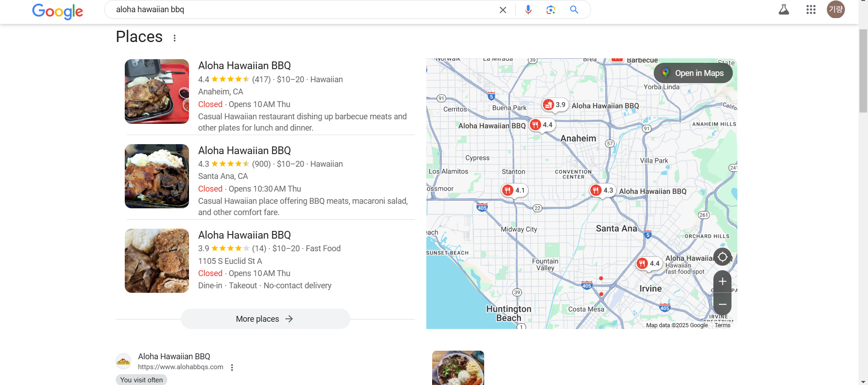Image resolution: width=868 pixels, height=385 pixels.
Task: Open the Santa Ana Aloha Hawaiian BBQ listing title
Action: [245, 150]
